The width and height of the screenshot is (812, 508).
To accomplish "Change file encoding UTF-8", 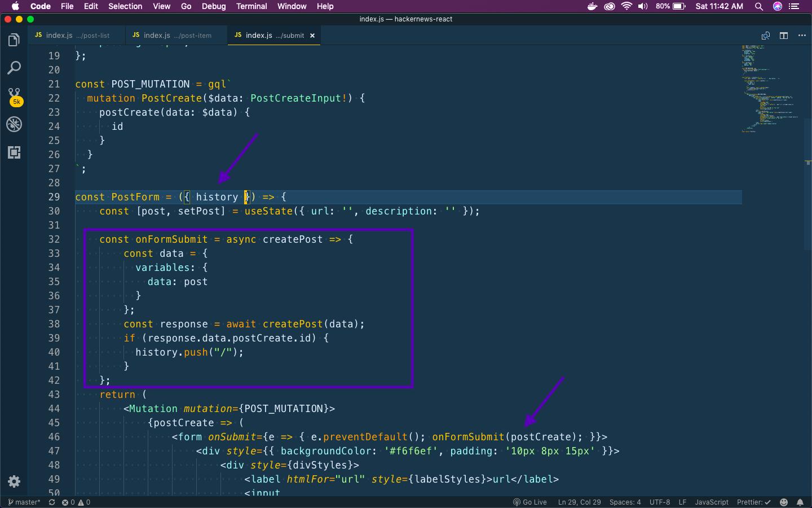I will click(660, 502).
